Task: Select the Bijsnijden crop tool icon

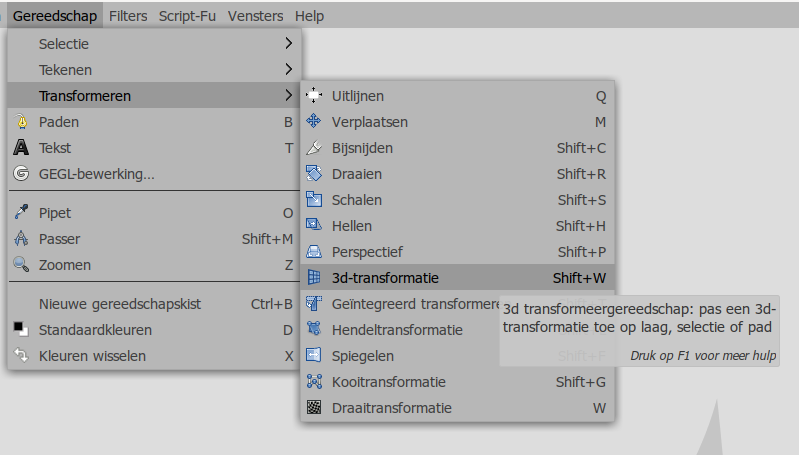Action: click(314, 147)
